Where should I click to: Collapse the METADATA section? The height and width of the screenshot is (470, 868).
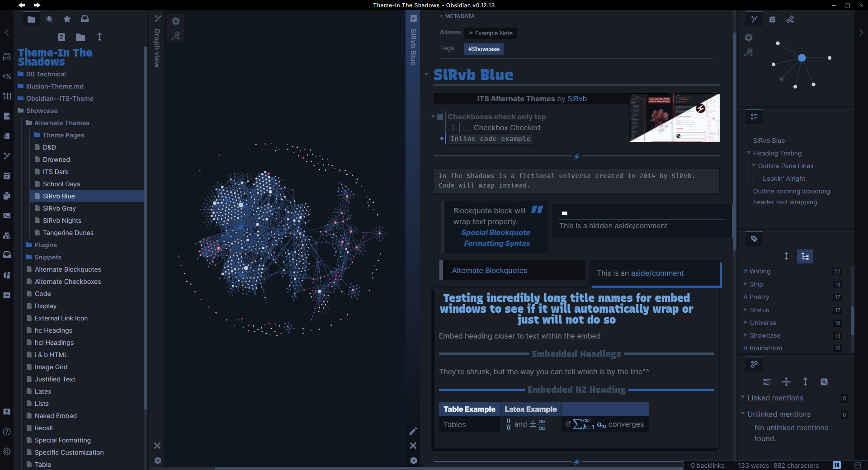[x=441, y=16]
